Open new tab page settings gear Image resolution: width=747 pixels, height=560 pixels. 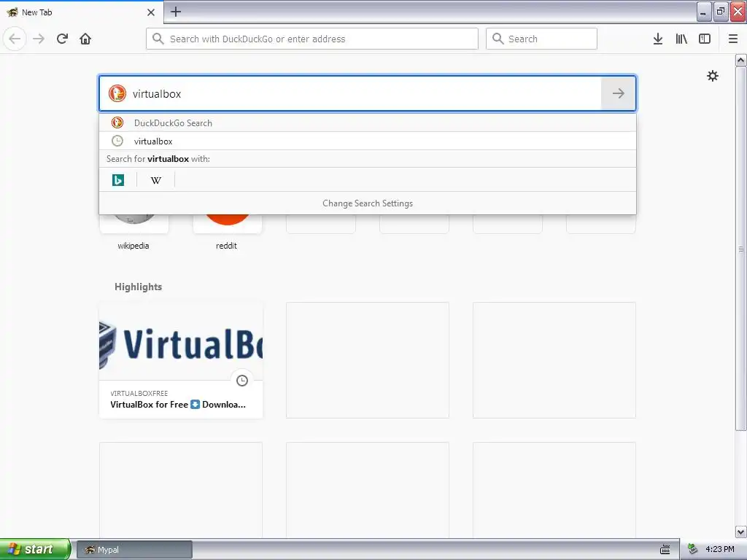(712, 76)
